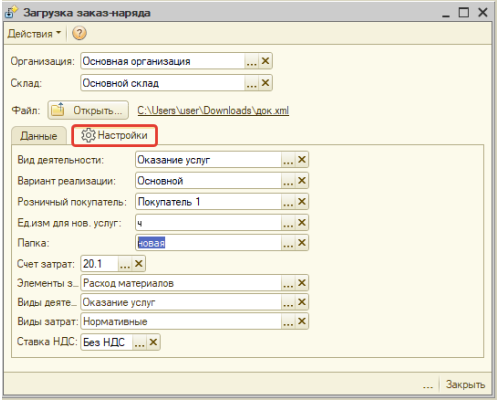Click the Открыть... file button
The width and height of the screenshot is (500, 400).
point(88,110)
